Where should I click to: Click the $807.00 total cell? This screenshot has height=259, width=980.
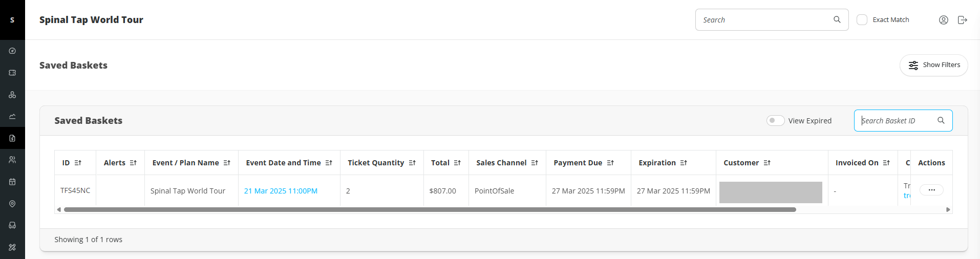446,190
